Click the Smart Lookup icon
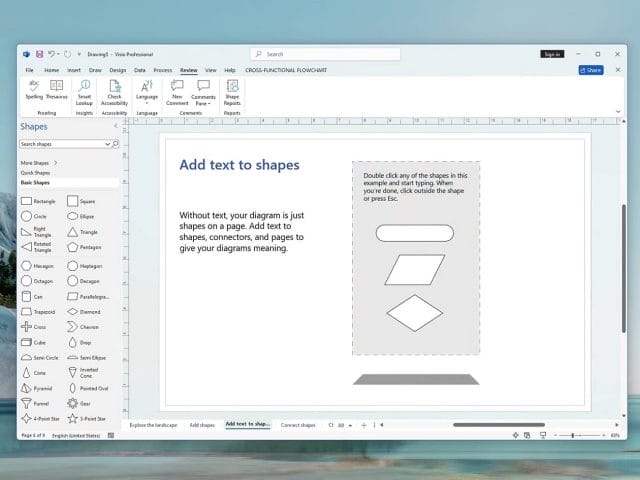The height and width of the screenshot is (480, 640). [84, 91]
